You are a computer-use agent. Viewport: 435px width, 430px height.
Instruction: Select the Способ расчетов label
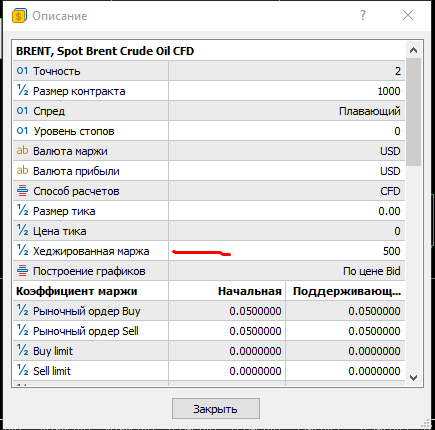click(x=76, y=191)
